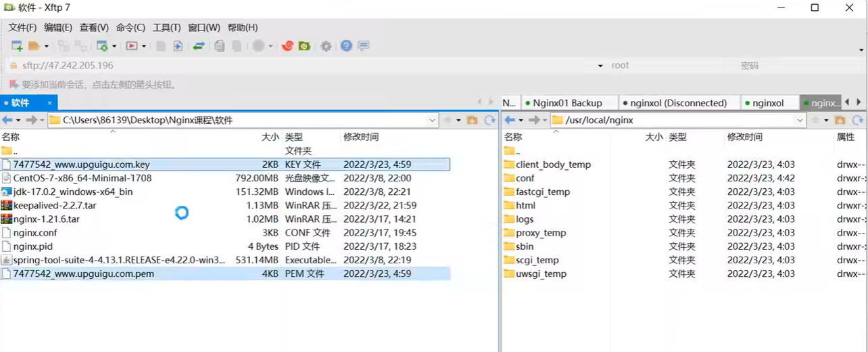Select 7477542_www.upguigu.com.pem file
Viewport: 868px width, 352px height.
pos(225,273)
